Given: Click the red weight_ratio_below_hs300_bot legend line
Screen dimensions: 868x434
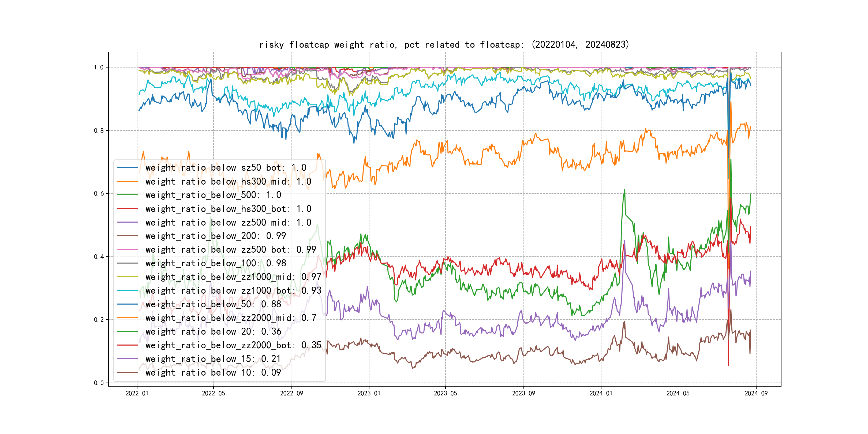Looking at the screenshot, I should coord(127,209).
